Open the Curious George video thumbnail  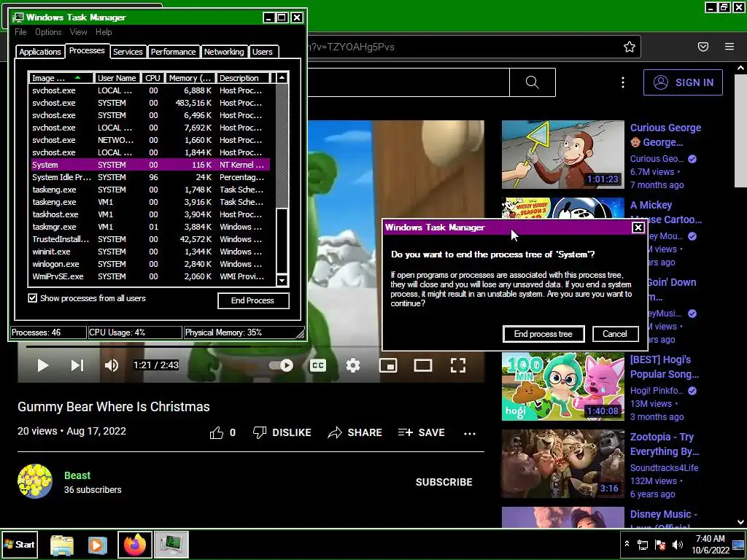(562, 155)
